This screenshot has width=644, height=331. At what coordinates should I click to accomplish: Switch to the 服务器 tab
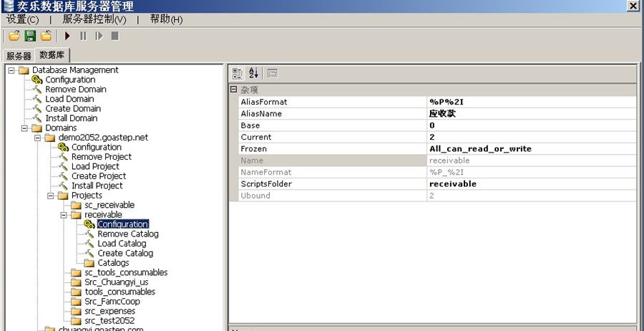click(19, 56)
